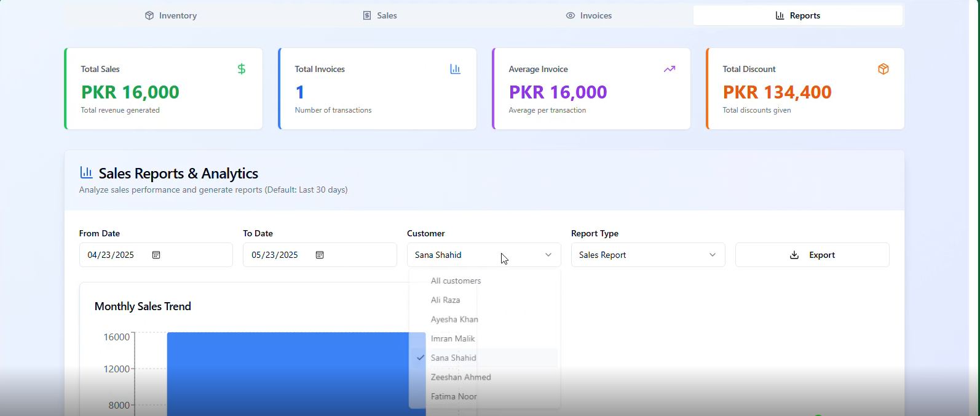
Task: Click the Inventory box icon
Action: pos(149,15)
